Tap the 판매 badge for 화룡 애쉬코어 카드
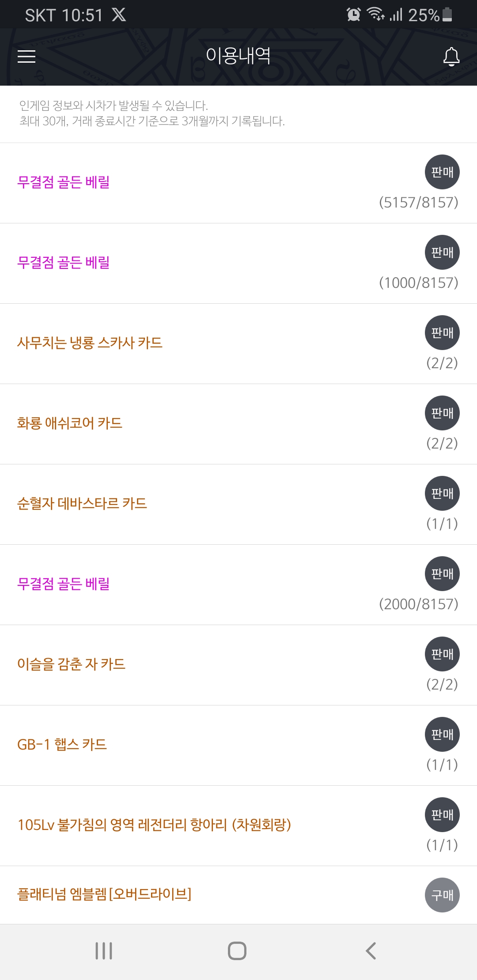The image size is (477, 980). coord(442,413)
